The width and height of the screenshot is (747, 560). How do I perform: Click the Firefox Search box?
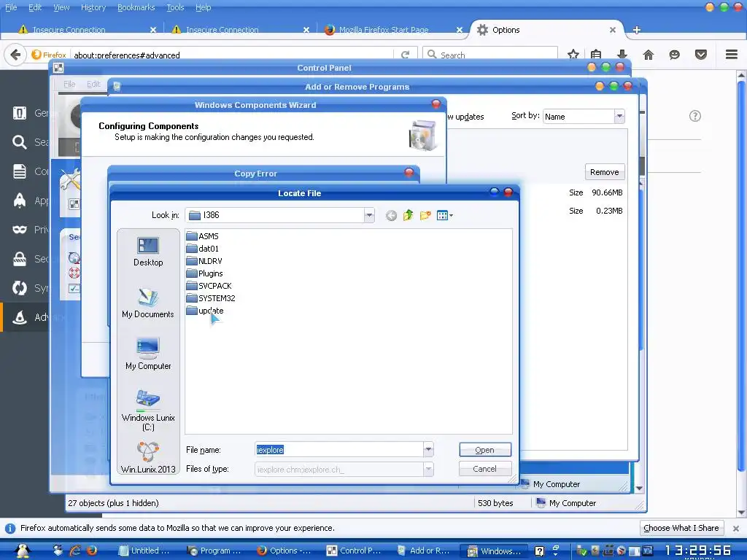(491, 55)
